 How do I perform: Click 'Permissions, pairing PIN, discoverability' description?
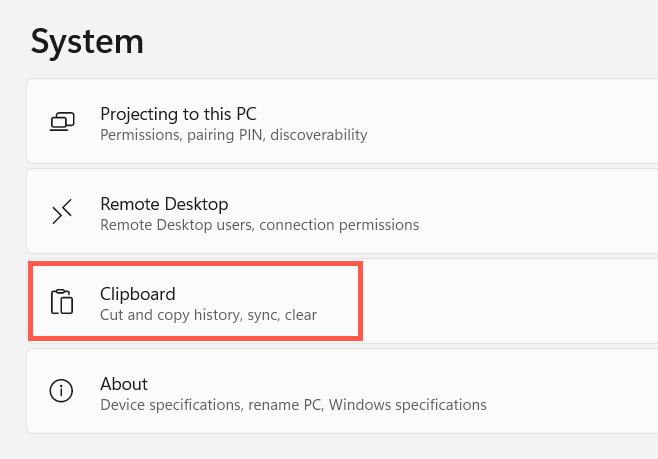tap(234, 134)
